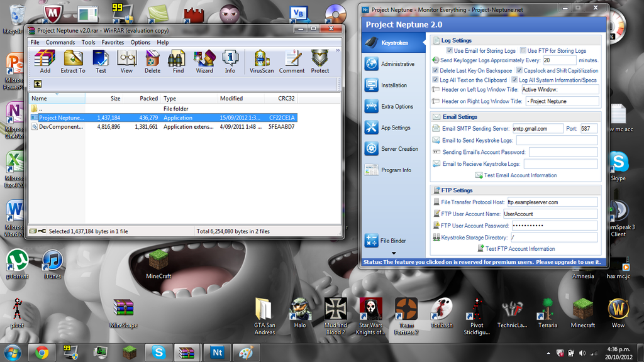The image size is (644, 362).
Task: Uncheck Delete Last Key On Backspace
Action: point(436,71)
